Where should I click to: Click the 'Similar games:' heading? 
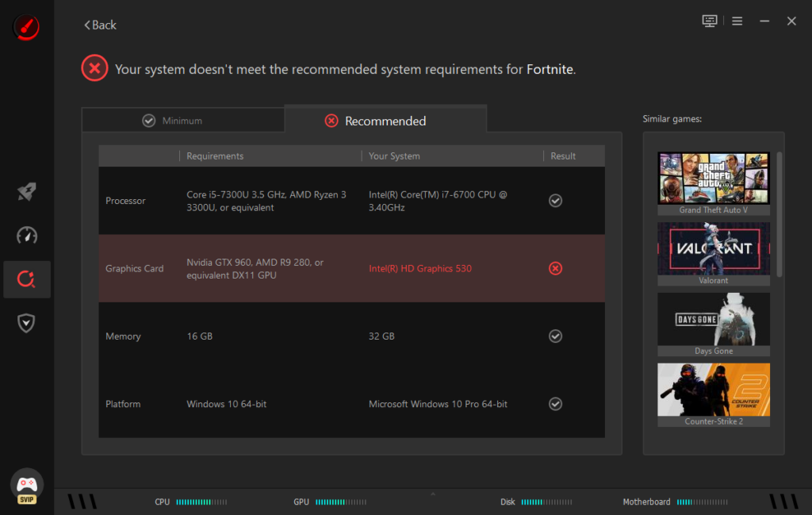pos(672,119)
